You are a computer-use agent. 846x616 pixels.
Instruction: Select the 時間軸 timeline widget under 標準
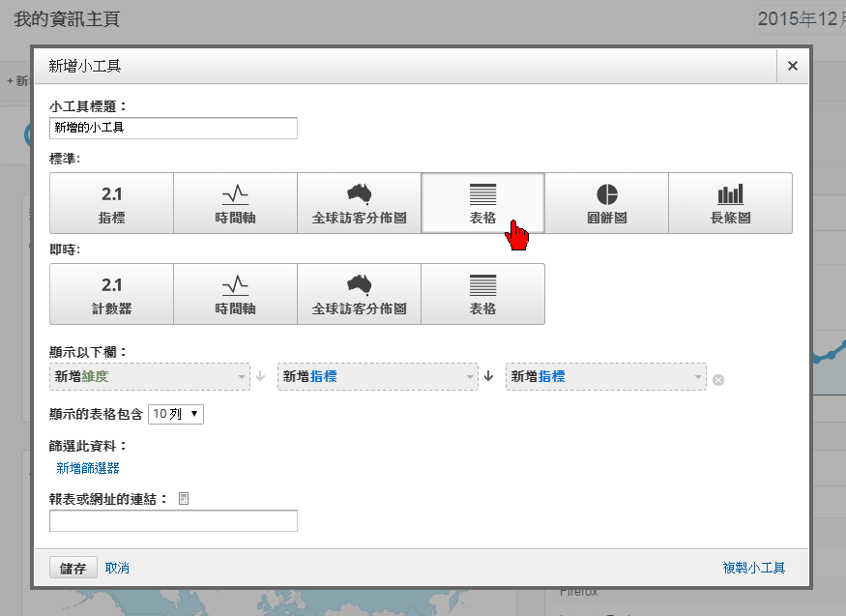(234, 202)
